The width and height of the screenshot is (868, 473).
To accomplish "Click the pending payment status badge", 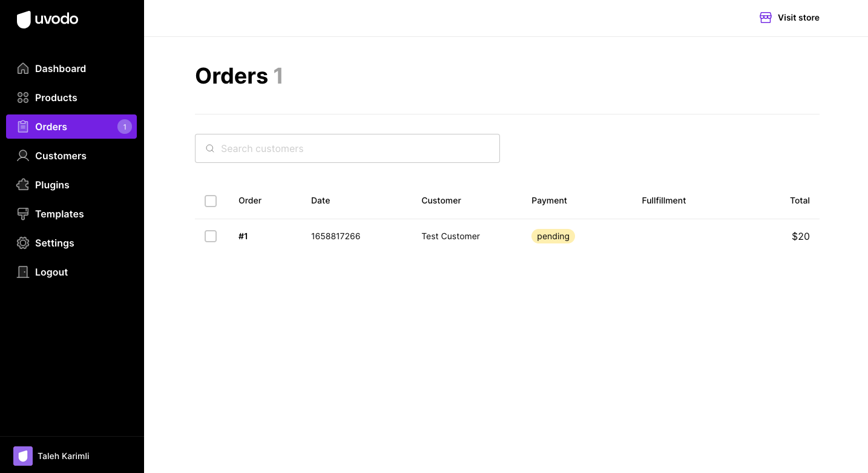I will (x=553, y=236).
